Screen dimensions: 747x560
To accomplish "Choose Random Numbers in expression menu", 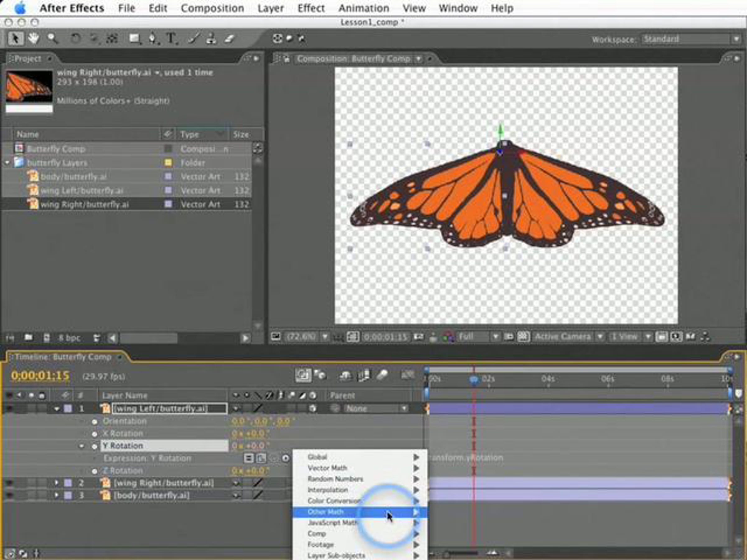I will (x=360, y=479).
